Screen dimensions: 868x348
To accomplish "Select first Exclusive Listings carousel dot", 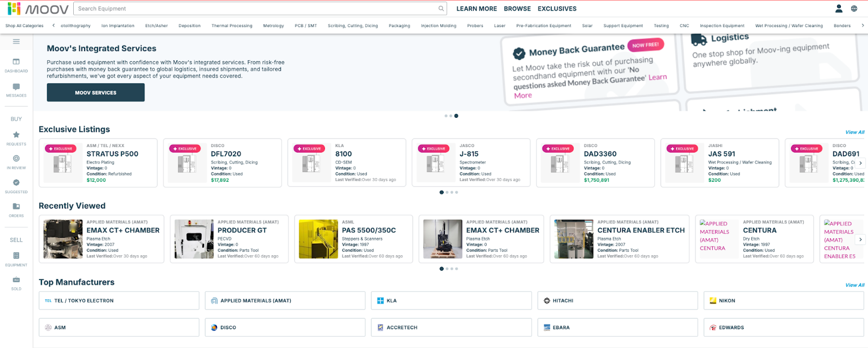I will tap(442, 192).
